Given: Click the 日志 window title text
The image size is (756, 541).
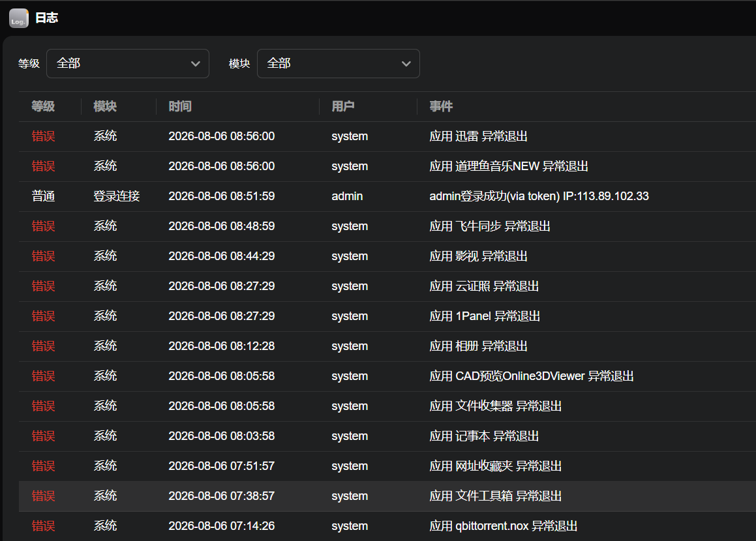Looking at the screenshot, I should (47, 18).
